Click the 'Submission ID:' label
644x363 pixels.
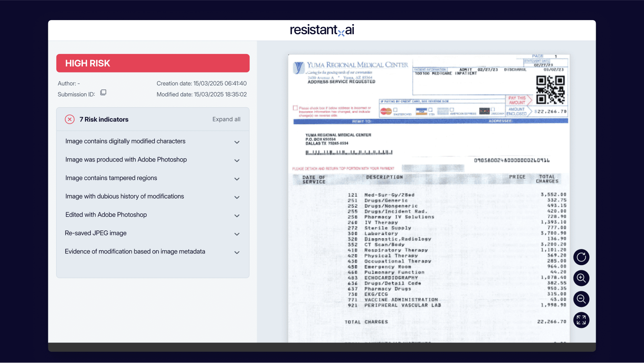(76, 94)
